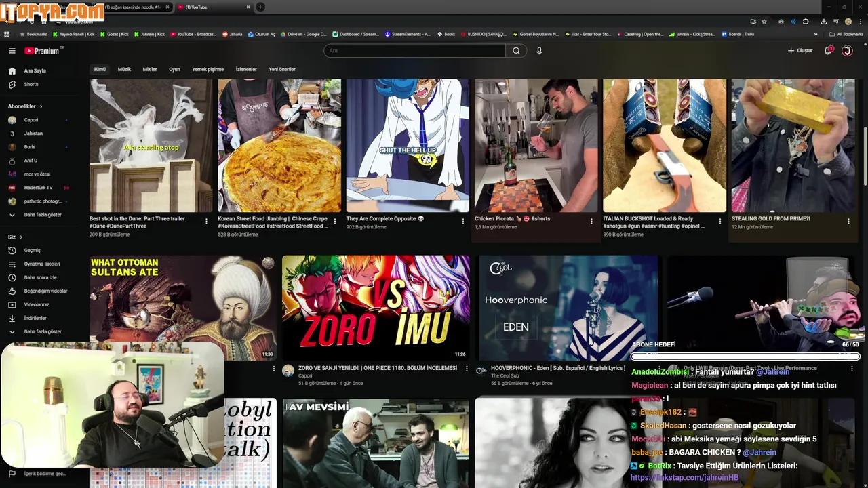Expand Abonelikler section chevron

(41, 106)
